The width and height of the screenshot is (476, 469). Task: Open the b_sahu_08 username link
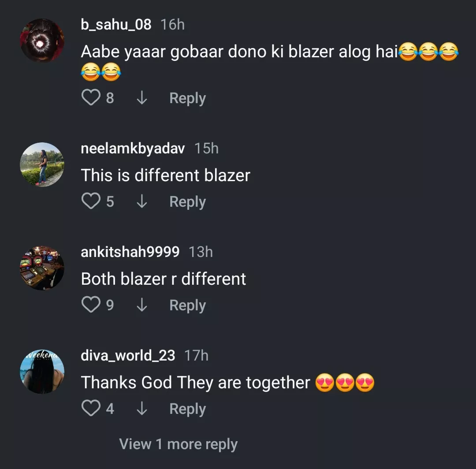coord(116,24)
